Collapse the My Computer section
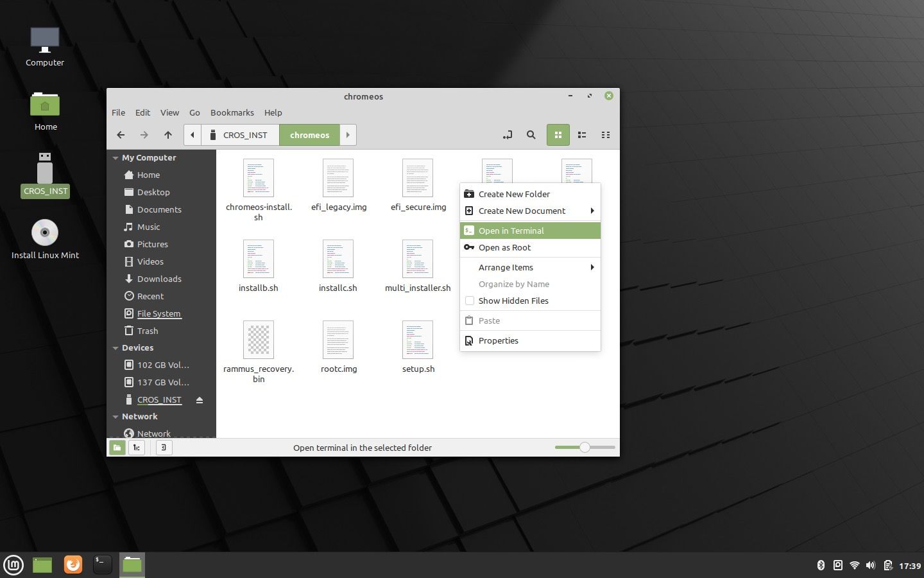 tap(116, 158)
